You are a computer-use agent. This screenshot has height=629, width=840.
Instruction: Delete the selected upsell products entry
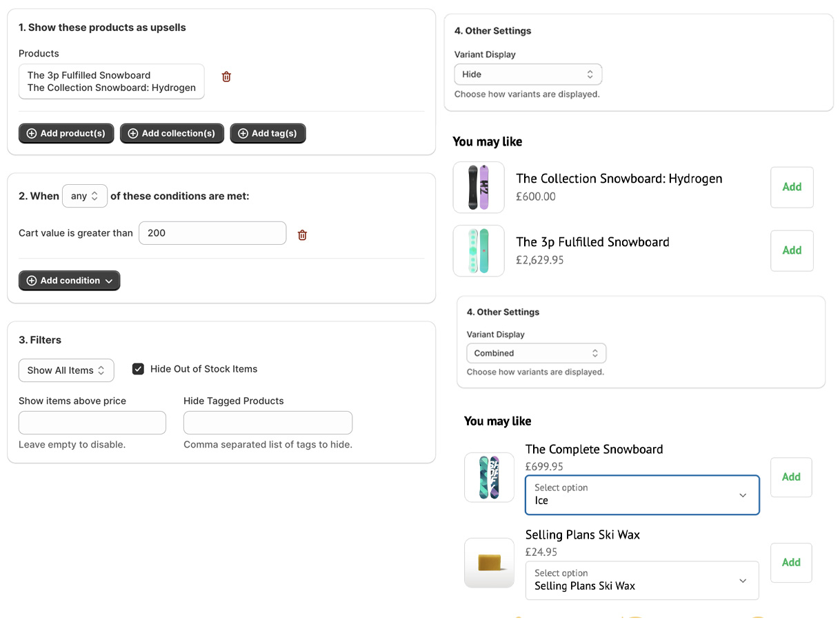pos(226,77)
